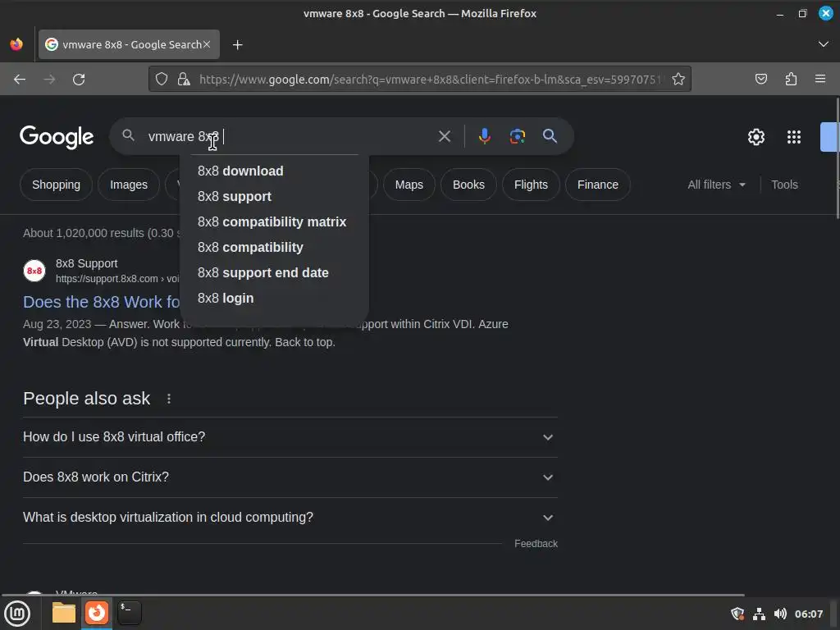The image size is (840, 630).
Task: Filter results by Maps
Action: coord(409,185)
